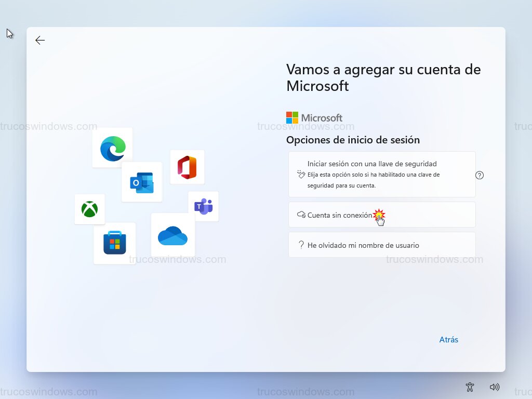The width and height of the screenshot is (532, 399).
Task: Select the Xbox app icon
Action: tap(89, 209)
